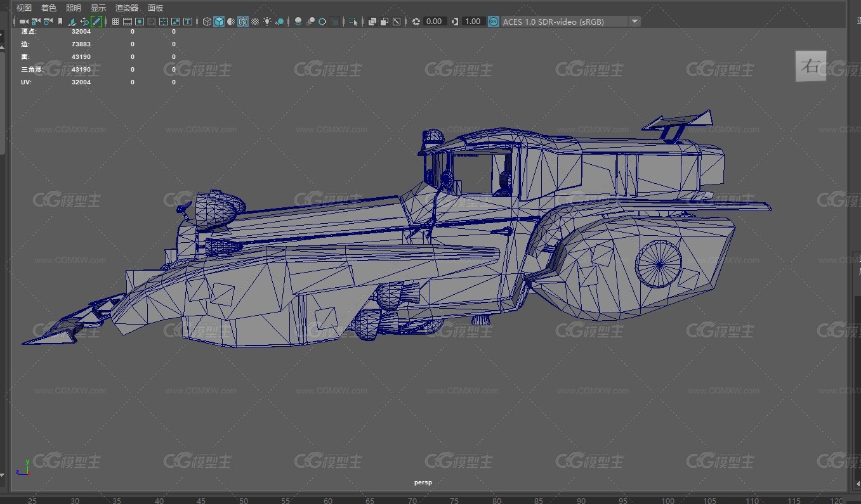Click the X-Ray Joints icon
This screenshot has height=504, width=861.
[397, 22]
